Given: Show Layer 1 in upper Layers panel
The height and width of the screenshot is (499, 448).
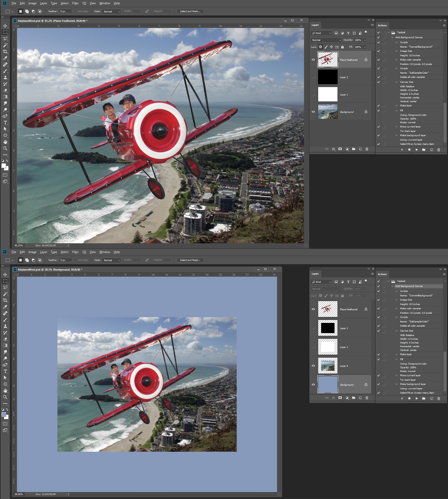Looking at the screenshot, I should (x=313, y=94).
